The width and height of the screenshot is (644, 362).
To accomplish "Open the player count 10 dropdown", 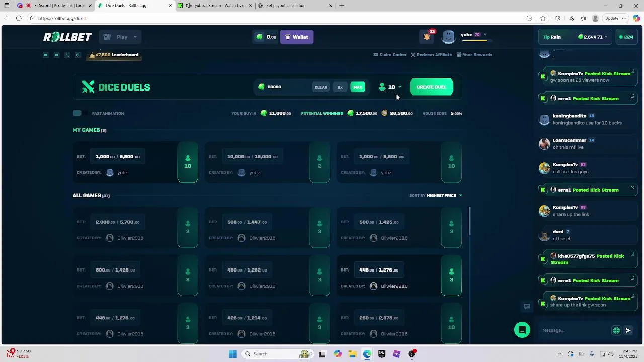I will (390, 87).
